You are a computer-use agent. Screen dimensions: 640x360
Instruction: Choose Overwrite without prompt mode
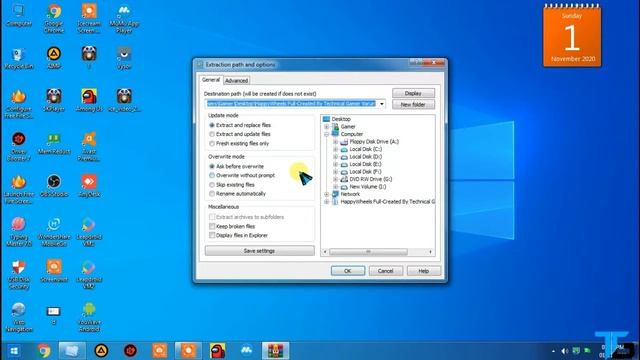(x=242, y=175)
